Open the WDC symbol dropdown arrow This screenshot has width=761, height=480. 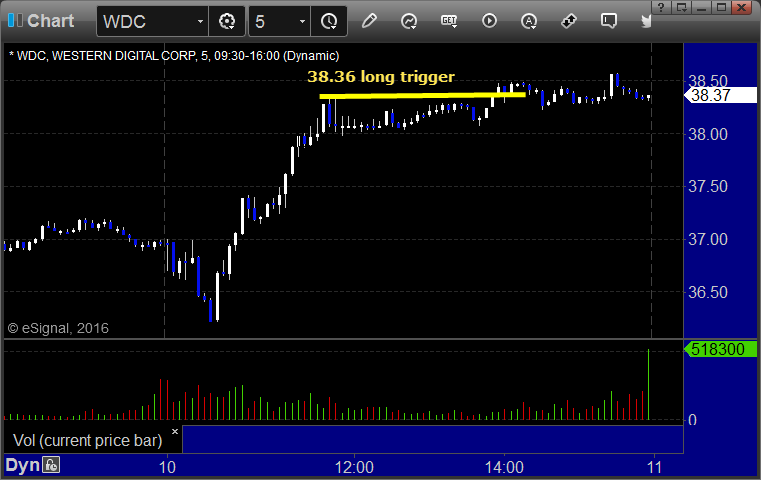[200, 21]
